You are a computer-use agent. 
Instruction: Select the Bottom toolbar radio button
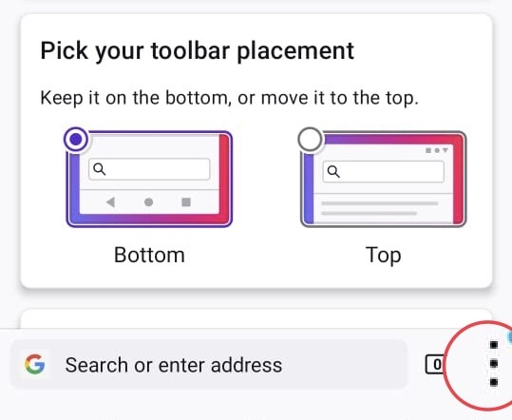point(76,140)
